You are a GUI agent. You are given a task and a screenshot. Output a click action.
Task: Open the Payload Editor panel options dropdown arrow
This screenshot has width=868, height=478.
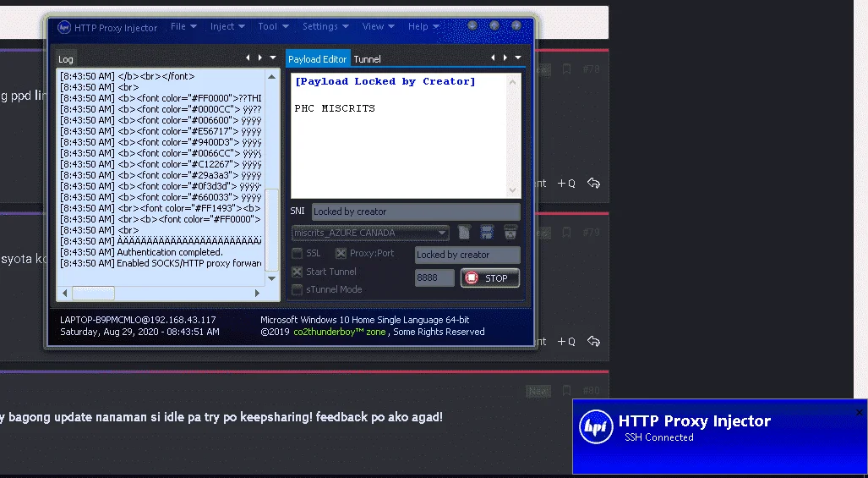(518, 58)
